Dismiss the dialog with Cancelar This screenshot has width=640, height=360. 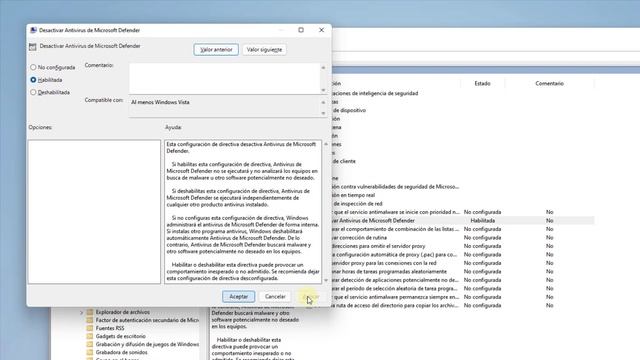coord(275,297)
